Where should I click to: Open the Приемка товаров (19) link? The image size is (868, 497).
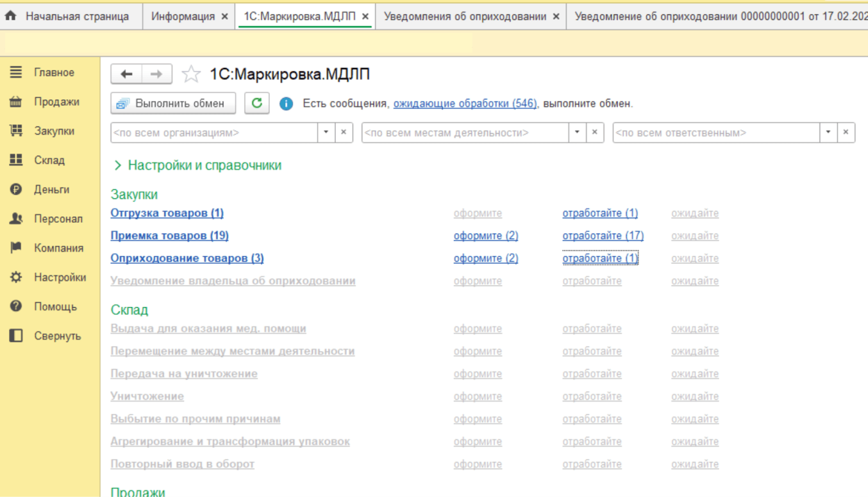pos(169,236)
